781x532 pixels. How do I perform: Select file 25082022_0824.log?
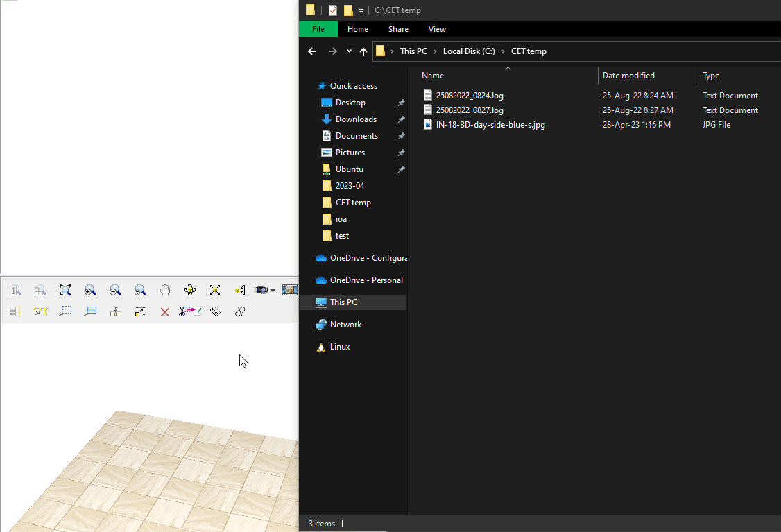click(470, 96)
